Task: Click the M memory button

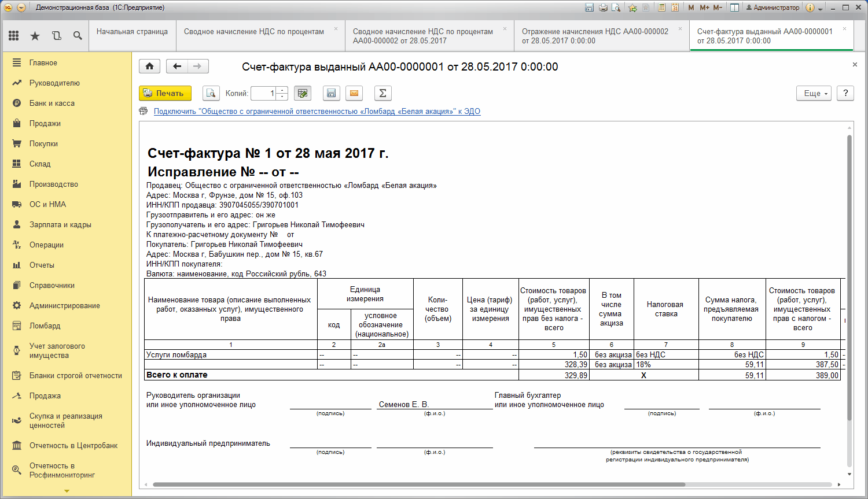Action: pyautogui.click(x=691, y=8)
